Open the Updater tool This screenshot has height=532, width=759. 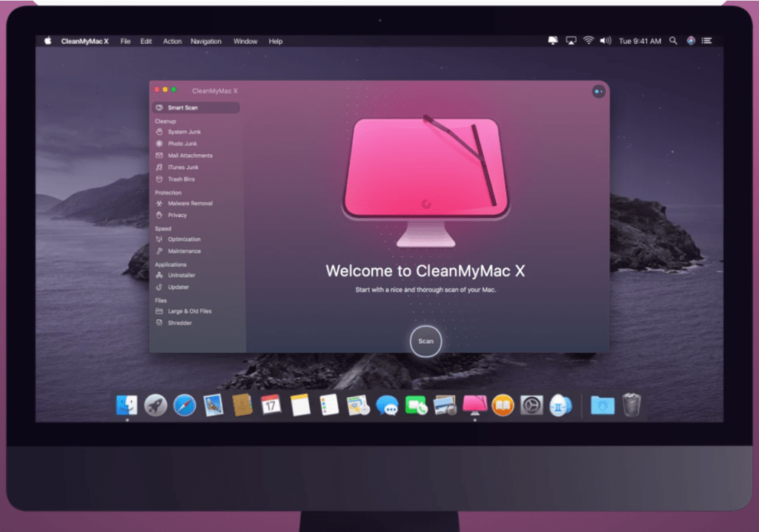click(179, 287)
